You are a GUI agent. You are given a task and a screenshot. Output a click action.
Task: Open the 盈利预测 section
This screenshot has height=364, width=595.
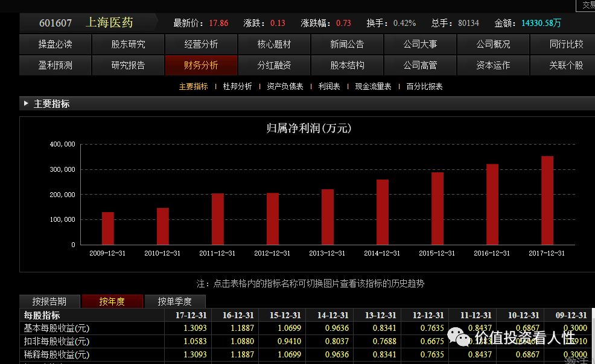[x=55, y=66]
